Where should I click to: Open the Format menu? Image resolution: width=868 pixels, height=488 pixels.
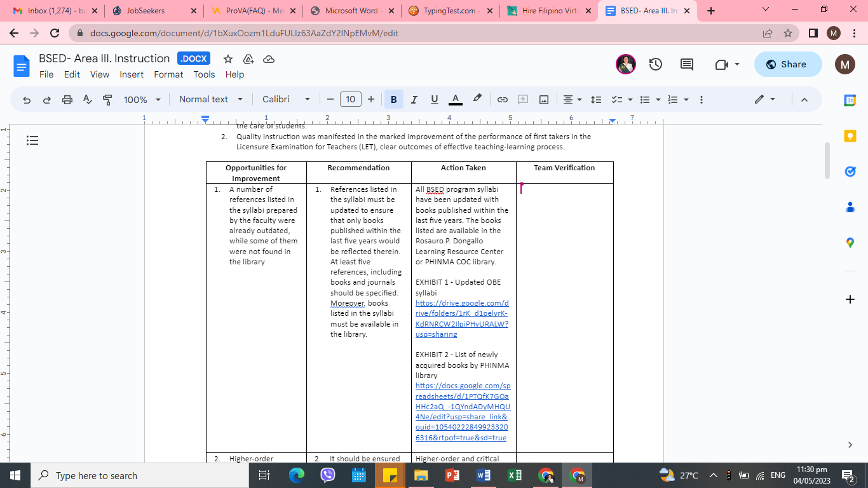[168, 74]
